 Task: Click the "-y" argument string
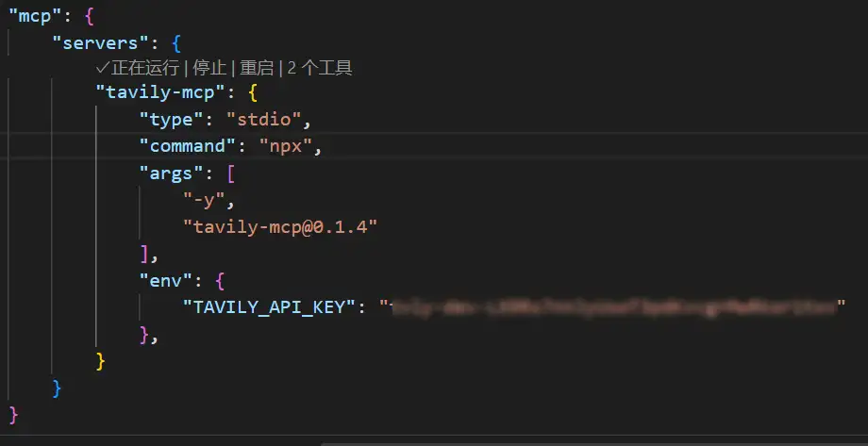point(208,201)
